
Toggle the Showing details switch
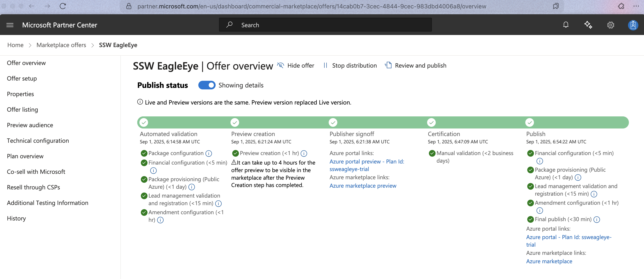tap(207, 85)
